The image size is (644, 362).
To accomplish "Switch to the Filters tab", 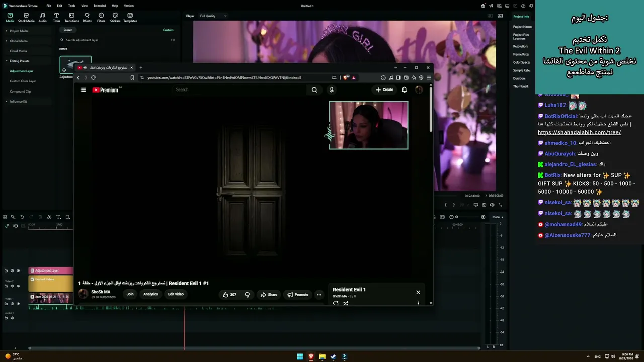I will point(101,18).
